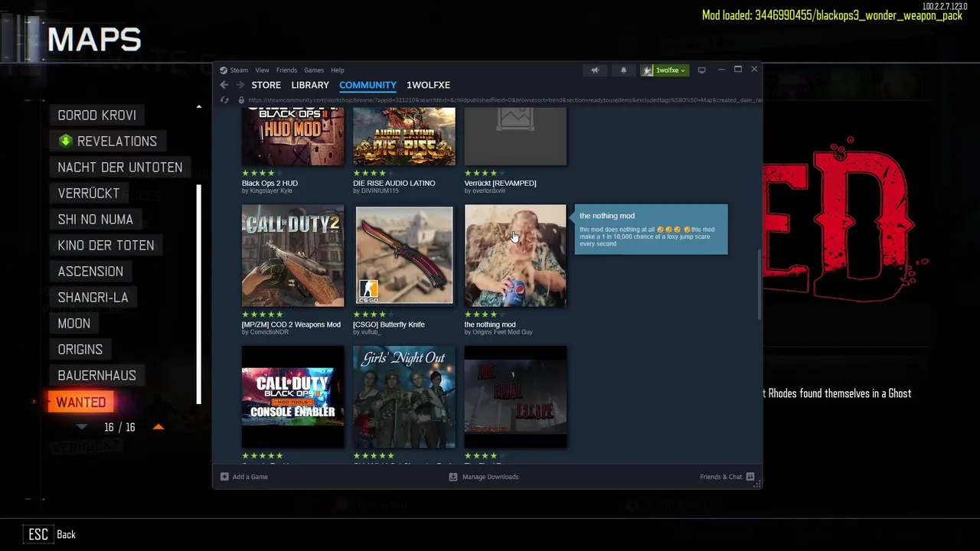
Task: Open the Friends menu
Action: click(x=286, y=70)
